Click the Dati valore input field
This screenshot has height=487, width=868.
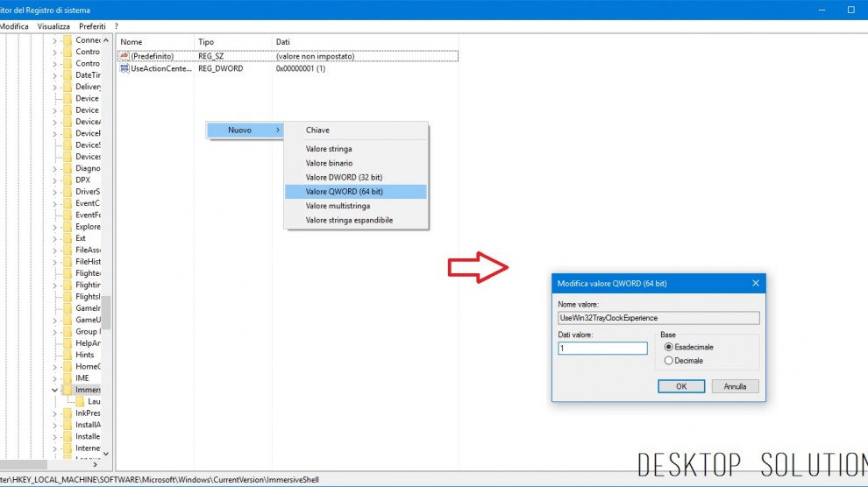tap(603, 349)
